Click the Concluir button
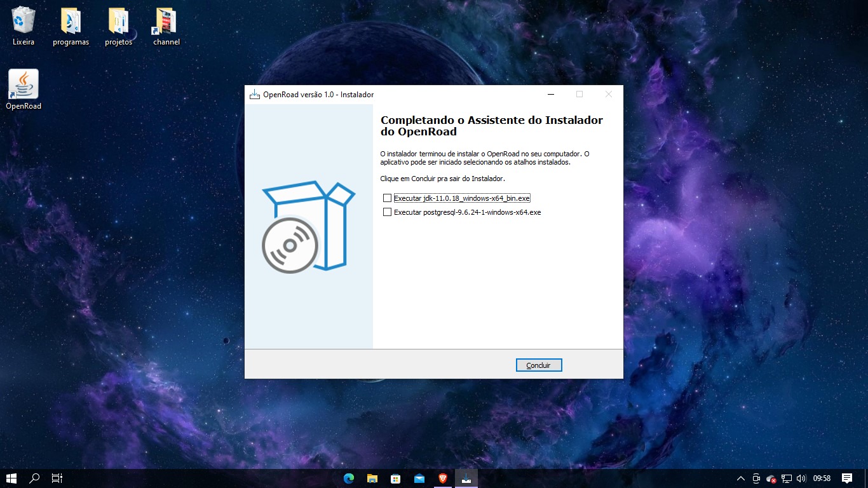 (538, 365)
